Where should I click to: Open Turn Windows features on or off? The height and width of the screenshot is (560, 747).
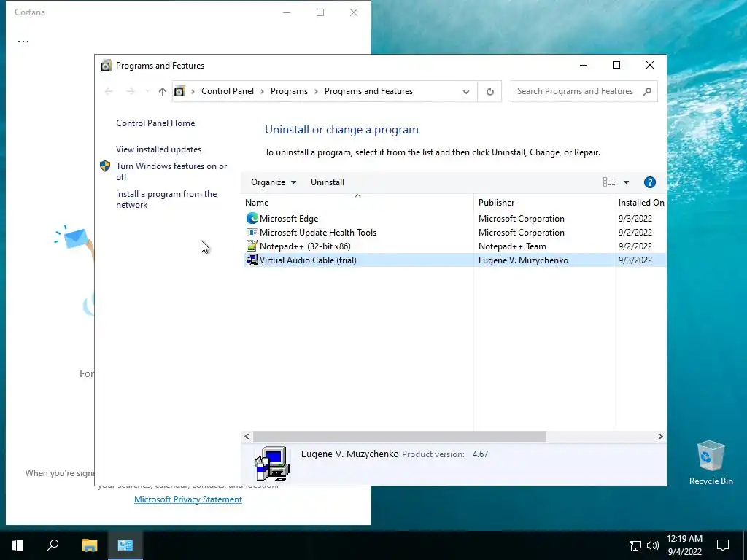(171, 171)
